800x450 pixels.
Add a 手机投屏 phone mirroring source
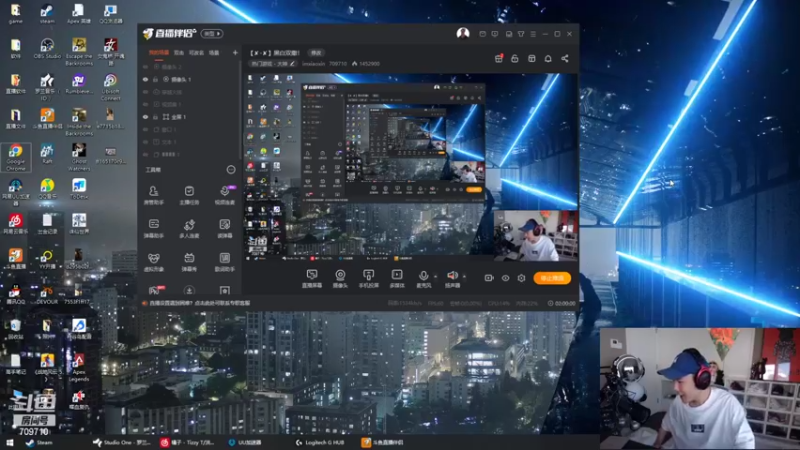[368, 279]
